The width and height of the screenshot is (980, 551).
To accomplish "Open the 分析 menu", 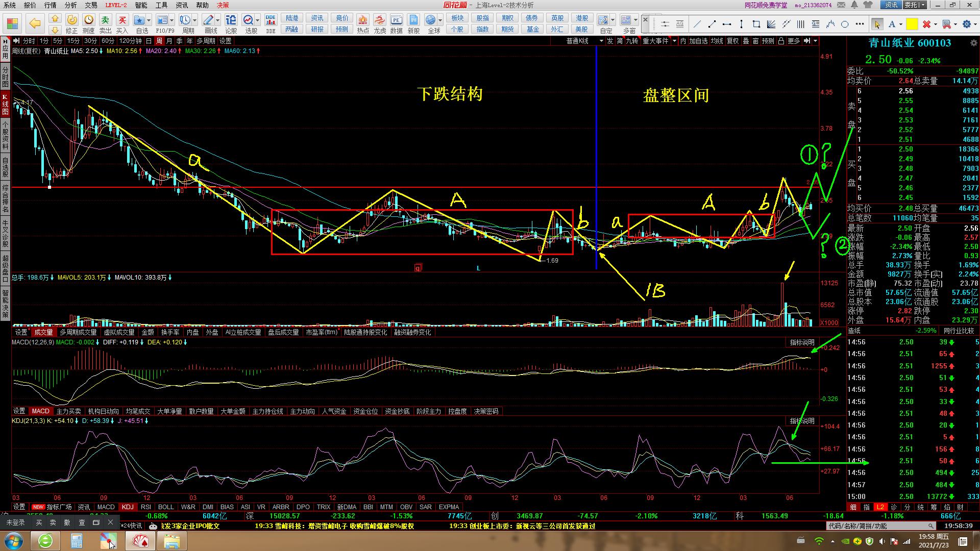I will (71, 5).
